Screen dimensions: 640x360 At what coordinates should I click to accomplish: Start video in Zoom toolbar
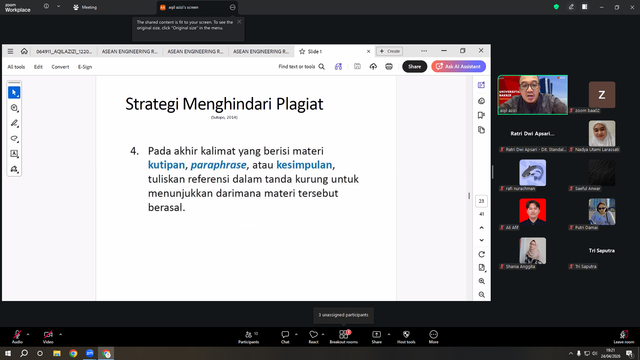(x=48, y=337)
